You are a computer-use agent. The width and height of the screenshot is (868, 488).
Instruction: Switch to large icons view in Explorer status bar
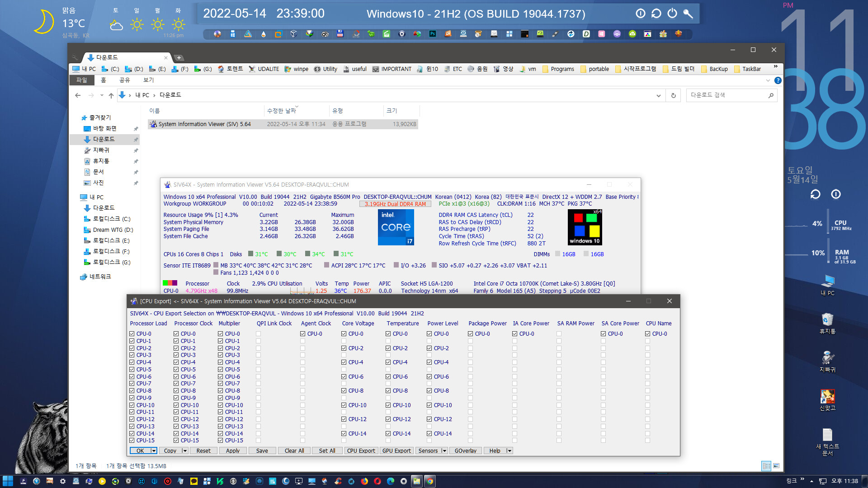776,466
